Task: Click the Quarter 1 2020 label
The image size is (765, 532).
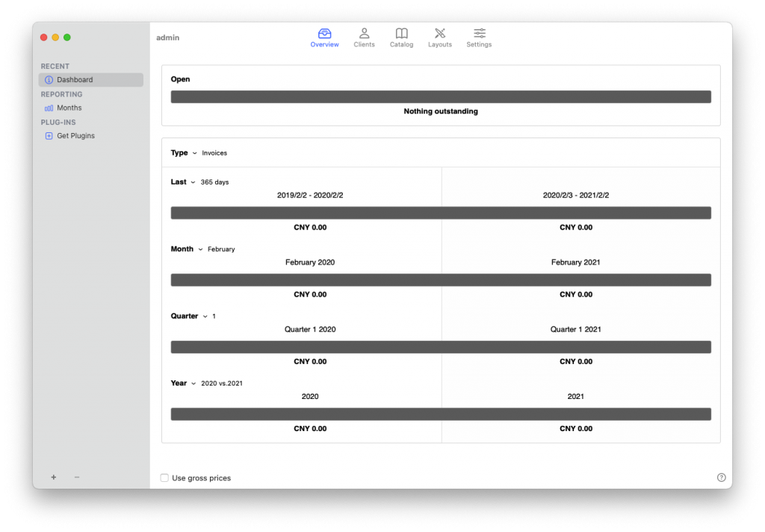Action: 310,330
